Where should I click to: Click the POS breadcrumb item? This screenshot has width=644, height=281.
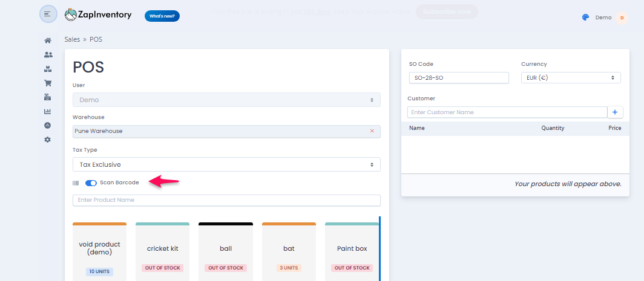pos(96,39)
